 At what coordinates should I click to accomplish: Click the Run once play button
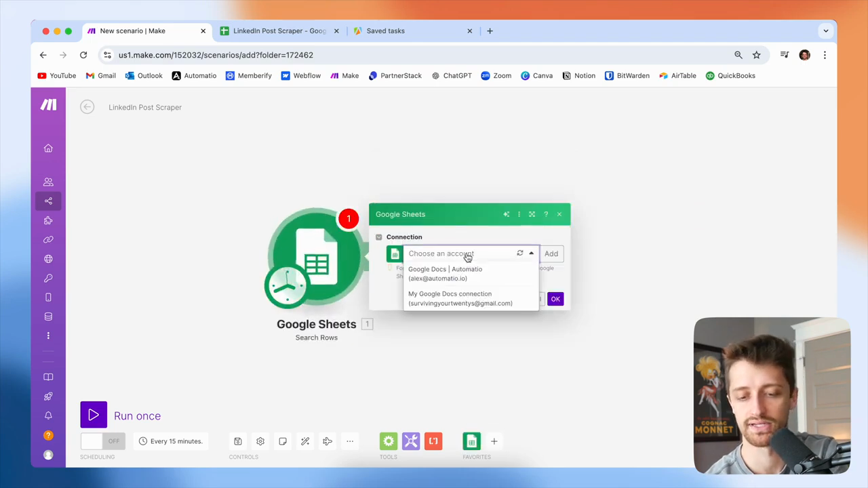[94, 415]
